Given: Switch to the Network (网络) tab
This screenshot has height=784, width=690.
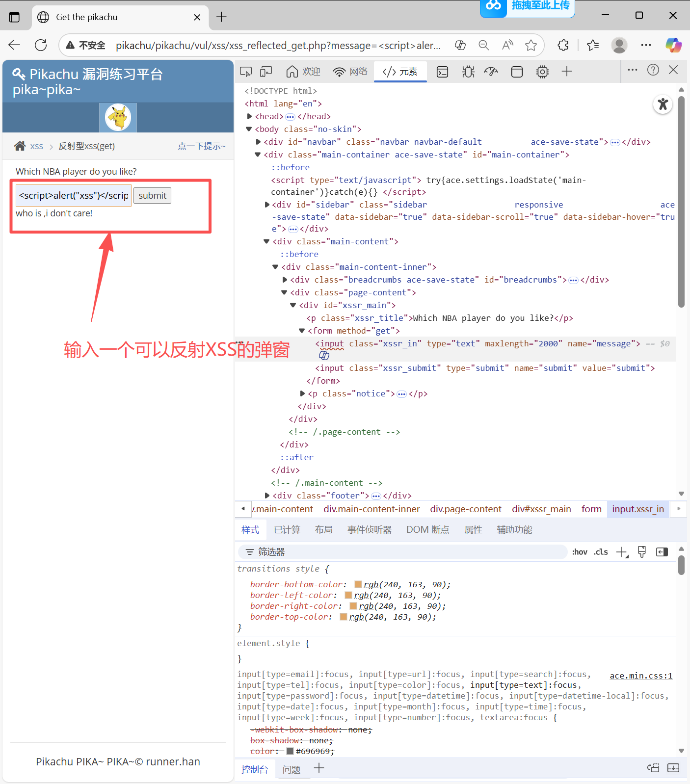Looking at the screenshot, I should click(350, 72).
